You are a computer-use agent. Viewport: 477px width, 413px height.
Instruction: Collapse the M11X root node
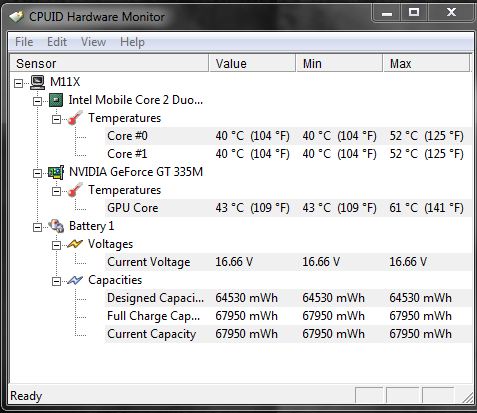tap(18, 83)
